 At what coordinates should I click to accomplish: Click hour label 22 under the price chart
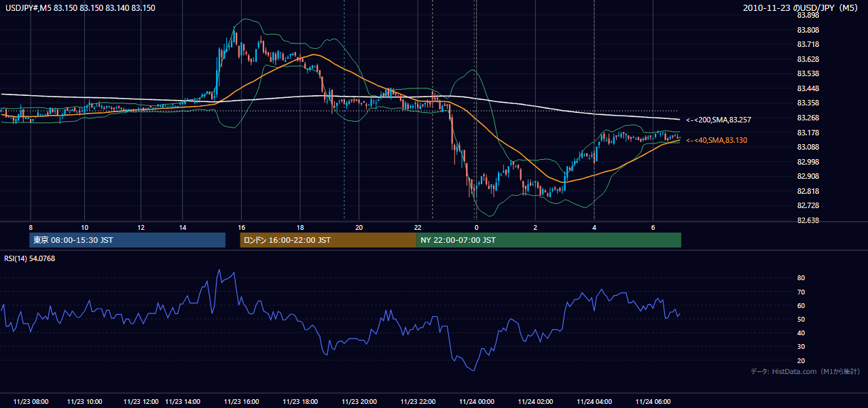418,227
